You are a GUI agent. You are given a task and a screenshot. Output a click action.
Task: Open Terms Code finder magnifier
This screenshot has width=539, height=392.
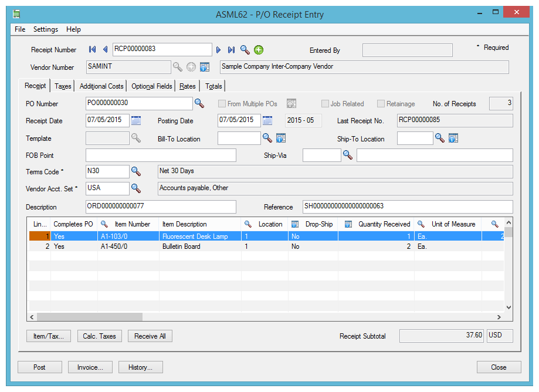(136, 171)
